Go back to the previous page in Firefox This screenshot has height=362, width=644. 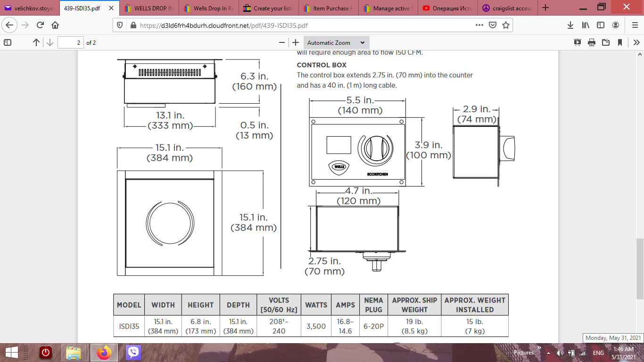10,25
